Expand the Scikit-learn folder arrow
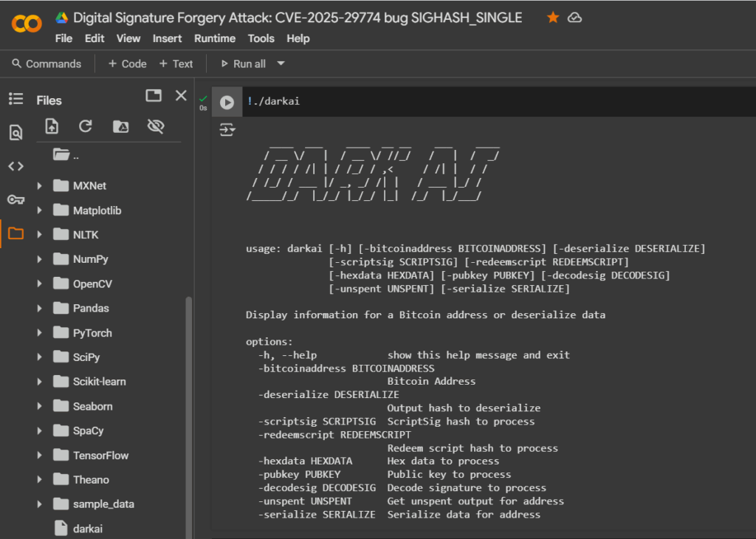Screen dimensions: 756x539 tap(40, 381)
